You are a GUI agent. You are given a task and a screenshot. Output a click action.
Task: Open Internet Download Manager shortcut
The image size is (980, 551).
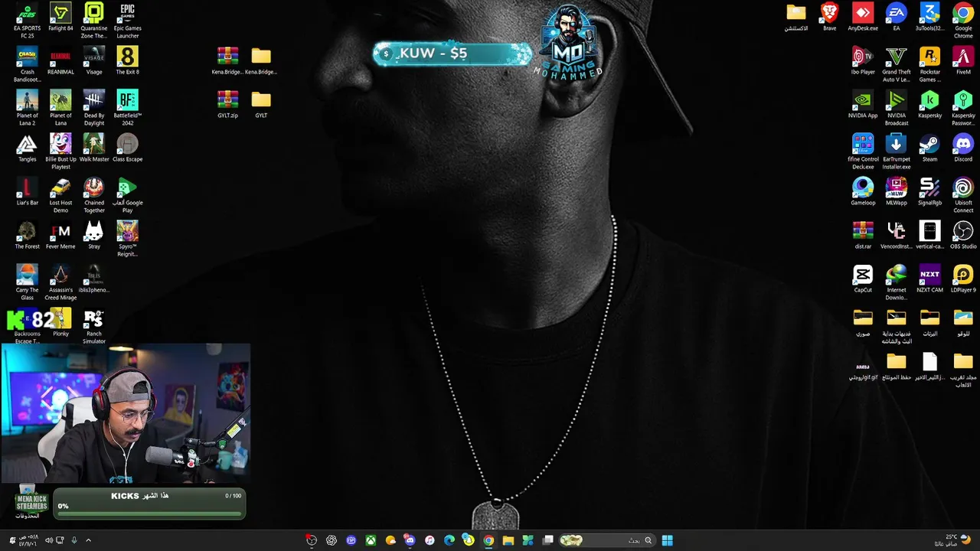pos(896,282)
